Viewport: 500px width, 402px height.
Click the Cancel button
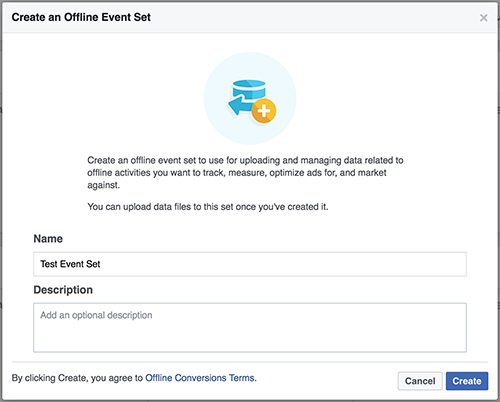(x=420, y=381)
